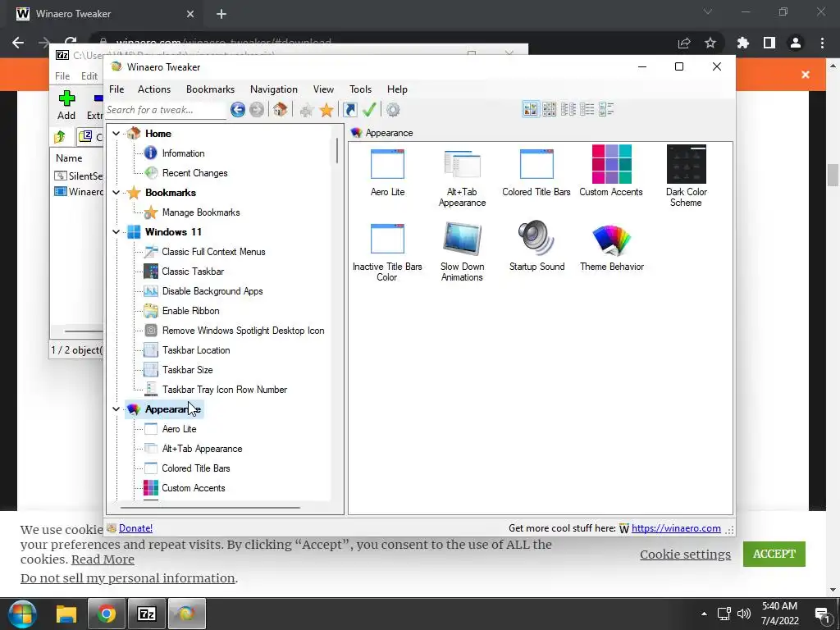Click the shortcut arrow toolbar icon
Image resolution: width=840 pixels, height=630 pixels.
coord(349,110)
